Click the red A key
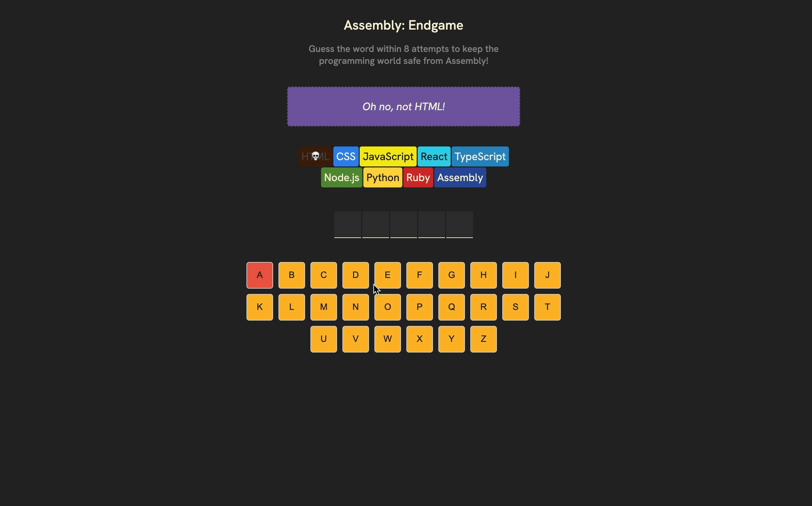The image size is (812, 506). pos(259,275)
